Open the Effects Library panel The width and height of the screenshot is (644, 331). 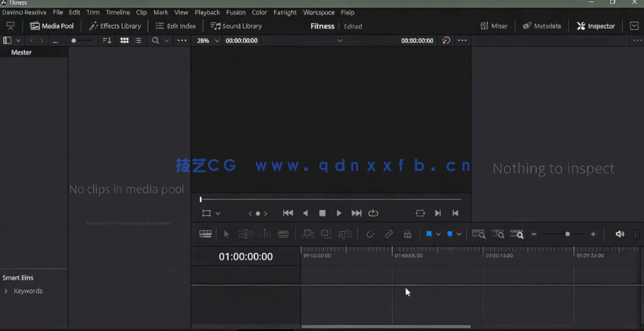(115, 26)
